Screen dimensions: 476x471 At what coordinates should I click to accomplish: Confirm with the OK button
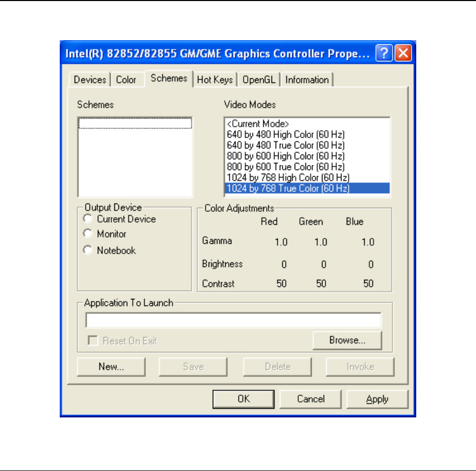coord(244,399)
